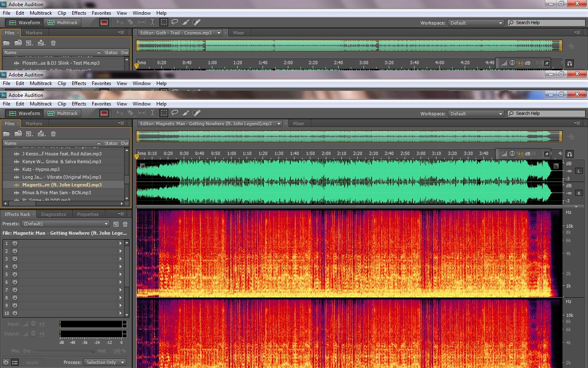Open Magnetic Man editor panel options menu icon

coord(577,123)
